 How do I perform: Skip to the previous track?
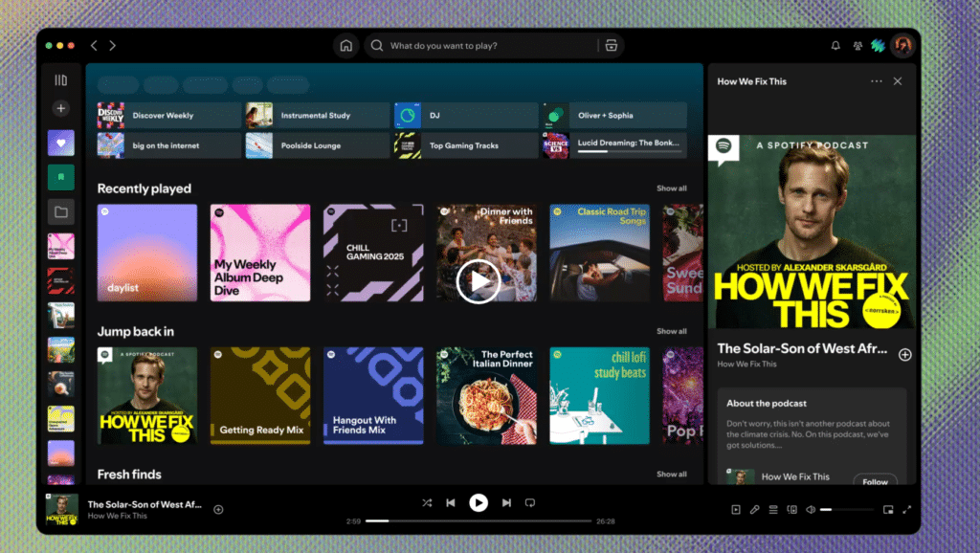(451, 503)
